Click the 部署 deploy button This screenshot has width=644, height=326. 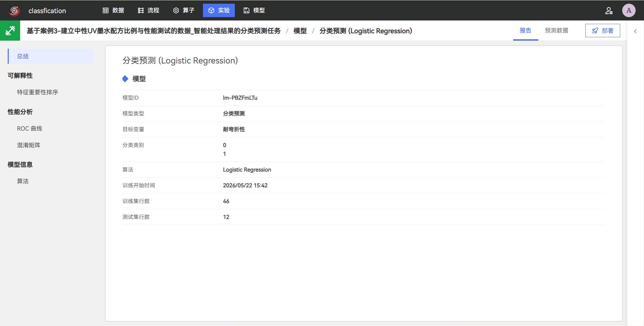(x=602, y=31)
